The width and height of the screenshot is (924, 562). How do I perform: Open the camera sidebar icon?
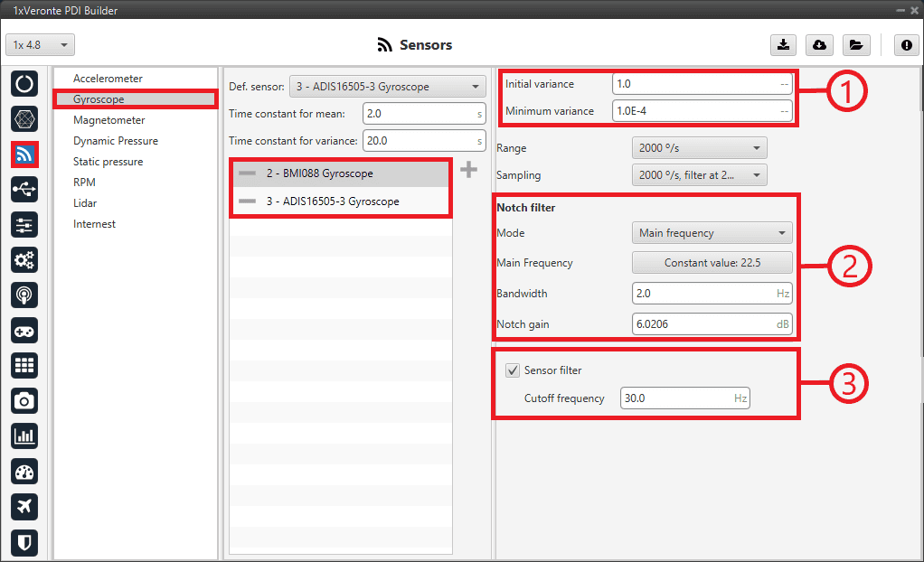pos(24,400)
